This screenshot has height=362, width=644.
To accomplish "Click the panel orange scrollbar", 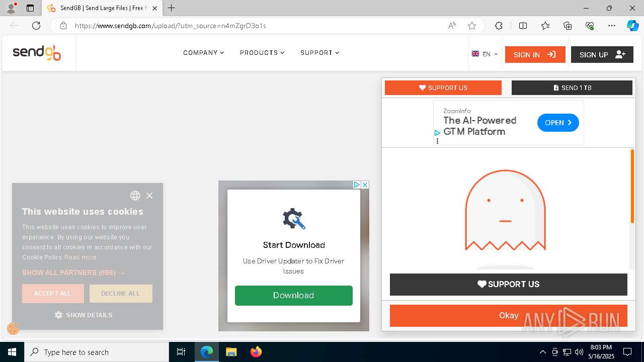I will pyautogui.click(x=632, y=186).
